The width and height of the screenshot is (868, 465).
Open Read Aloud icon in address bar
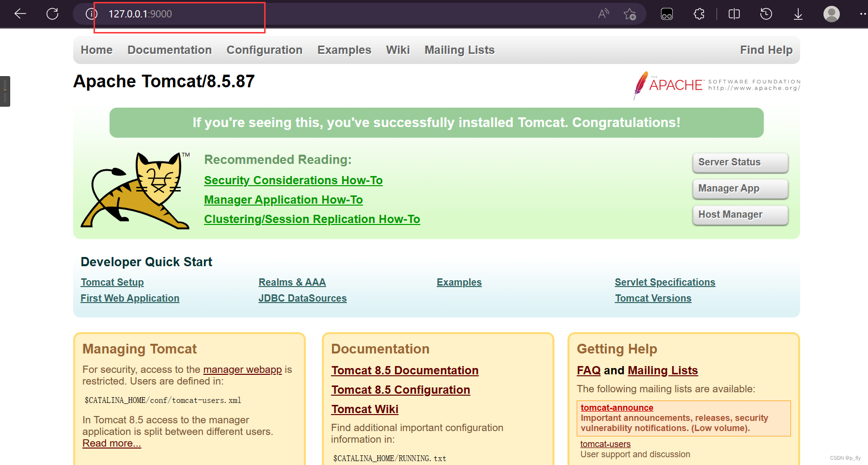(603, 14)
